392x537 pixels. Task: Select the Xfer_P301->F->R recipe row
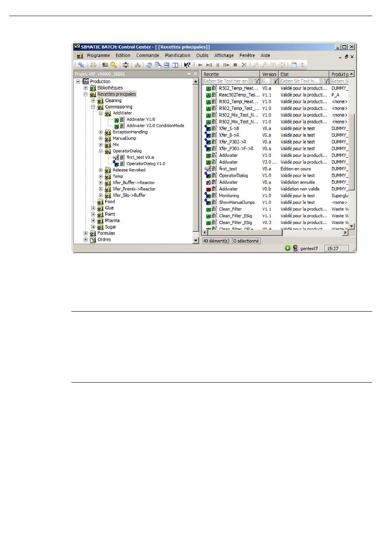click(275, 149)
